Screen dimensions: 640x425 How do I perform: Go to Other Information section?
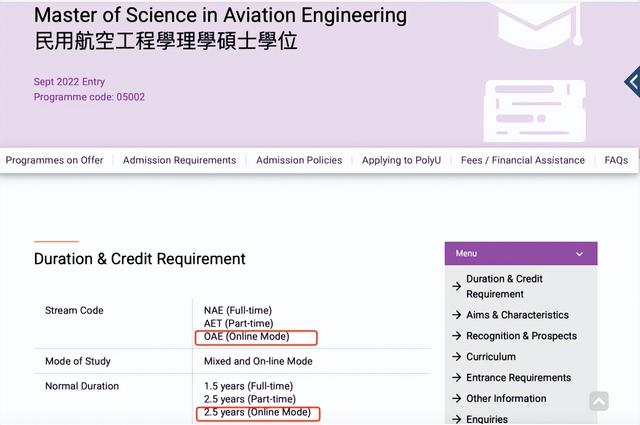pyautogui.click(x=506, y=399)
